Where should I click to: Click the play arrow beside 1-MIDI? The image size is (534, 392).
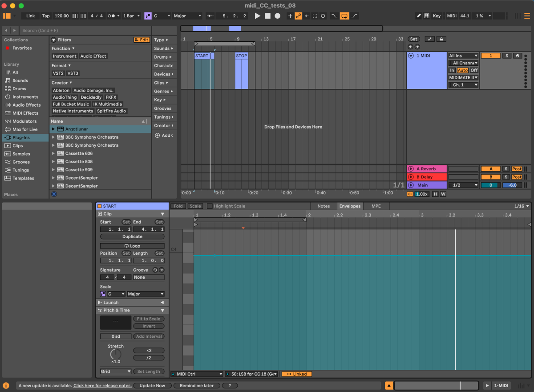(x=488, y=386)
